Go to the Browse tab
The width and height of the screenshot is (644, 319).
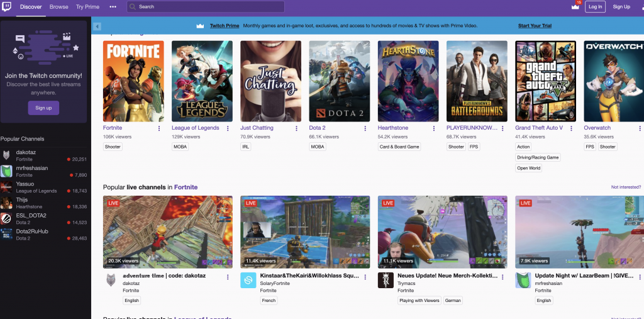tap(58, 7)
